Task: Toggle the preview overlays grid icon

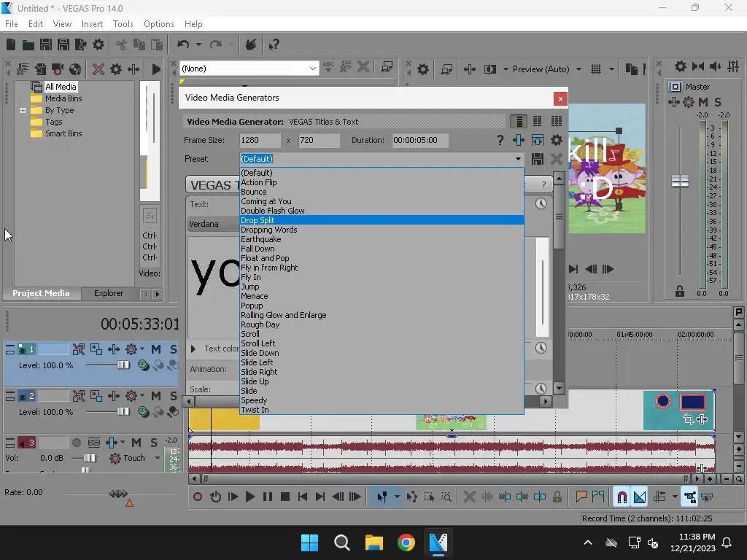Action: coord(596,69)
